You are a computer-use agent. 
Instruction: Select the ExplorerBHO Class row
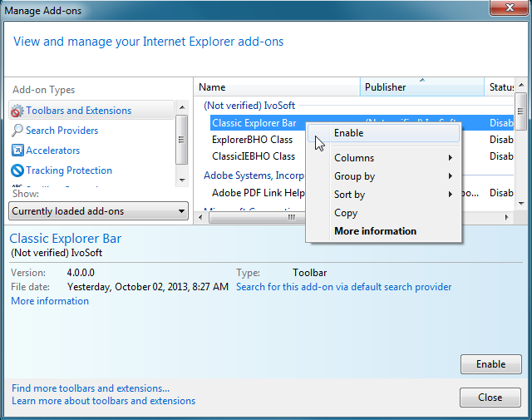[252, 140]
